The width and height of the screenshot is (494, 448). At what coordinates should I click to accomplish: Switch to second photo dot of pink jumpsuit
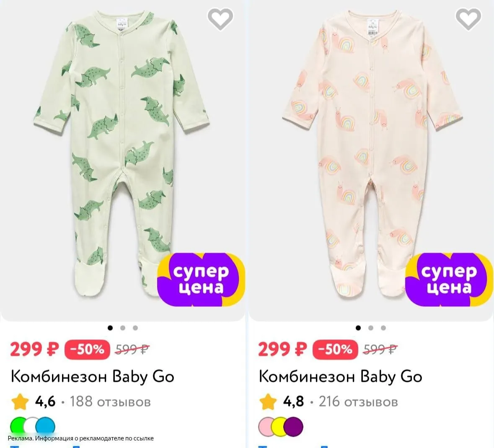[370, 328]
